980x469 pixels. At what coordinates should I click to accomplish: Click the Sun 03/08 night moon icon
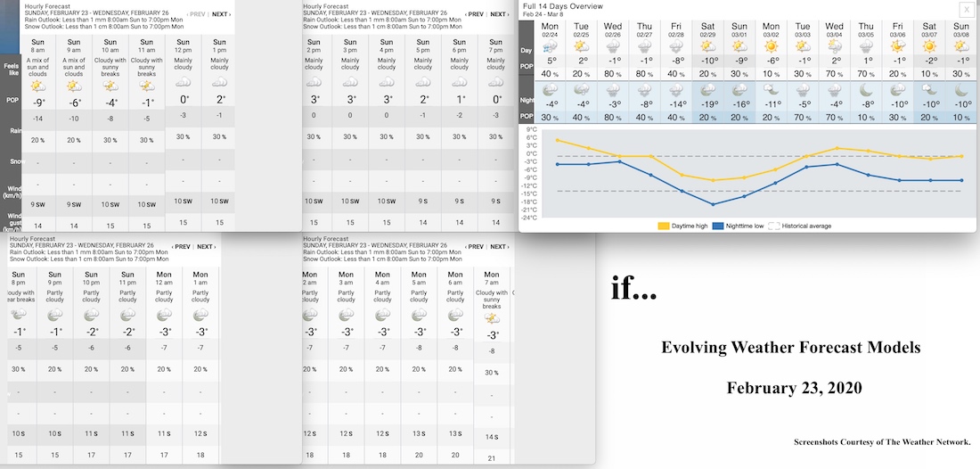tap(961, 90)
